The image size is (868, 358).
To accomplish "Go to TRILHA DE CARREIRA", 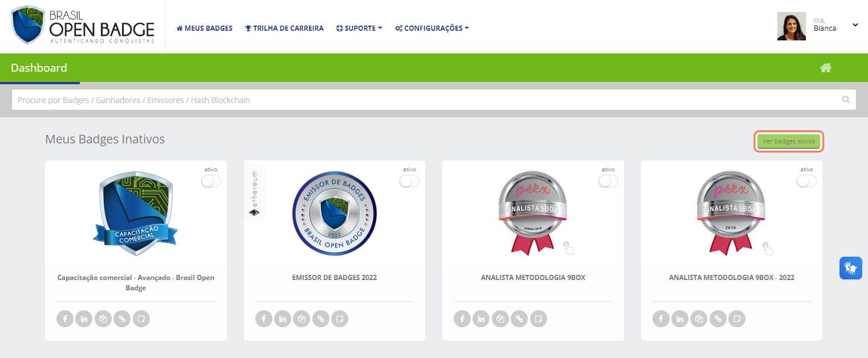I will coord(284,28).
